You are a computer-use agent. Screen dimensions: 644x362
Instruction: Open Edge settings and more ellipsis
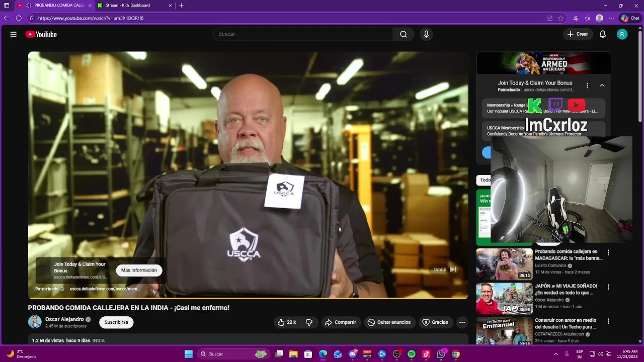click(611, 18)
